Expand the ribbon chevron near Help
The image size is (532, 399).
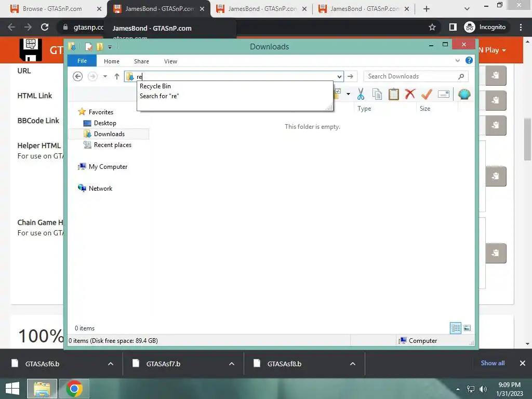(x=457, y=60)
